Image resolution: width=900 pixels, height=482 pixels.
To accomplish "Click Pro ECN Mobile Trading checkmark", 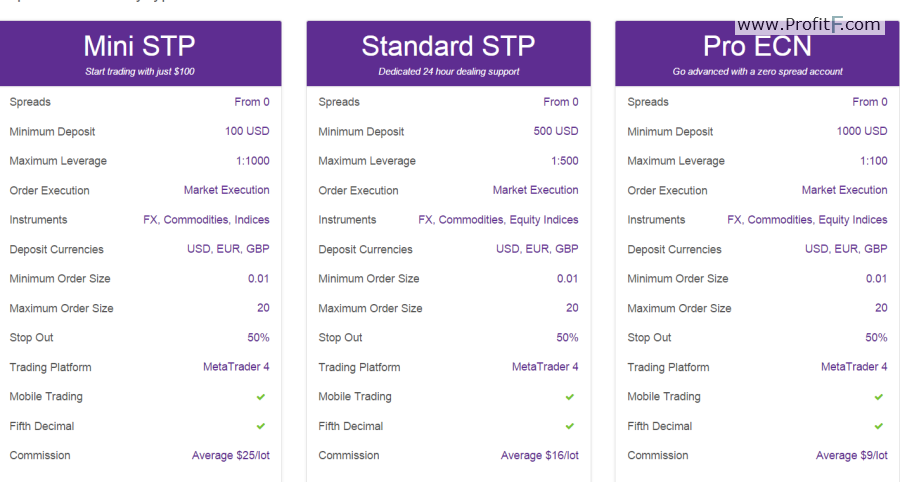I will [878, 397].
